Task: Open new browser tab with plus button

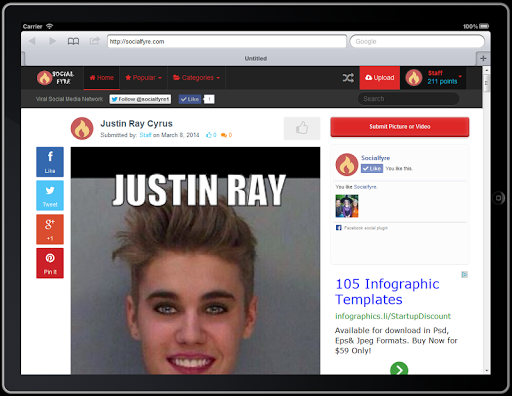Action: pos(483,58)
